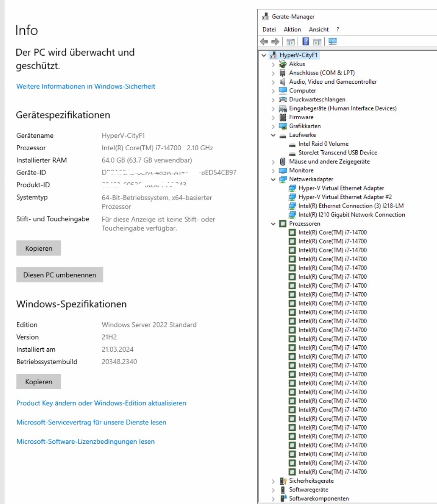Select the speaker icon for Audio, Video und Gamecontroller
437x504 pixels.
coord(283,82)
